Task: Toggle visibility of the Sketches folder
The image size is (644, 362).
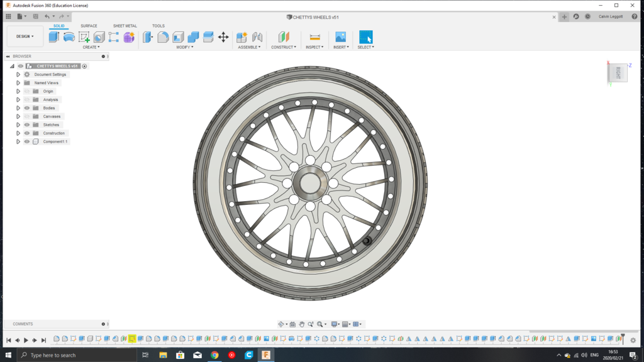Action: [x=26, y=124]
